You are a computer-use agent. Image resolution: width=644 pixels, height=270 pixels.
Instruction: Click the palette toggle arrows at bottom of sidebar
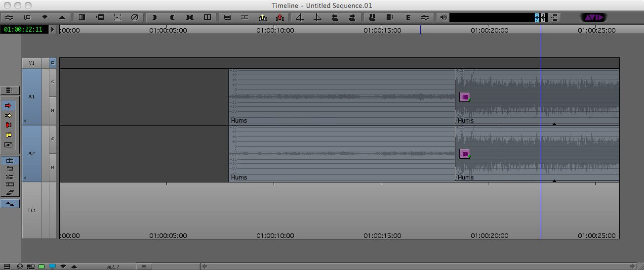9,204
